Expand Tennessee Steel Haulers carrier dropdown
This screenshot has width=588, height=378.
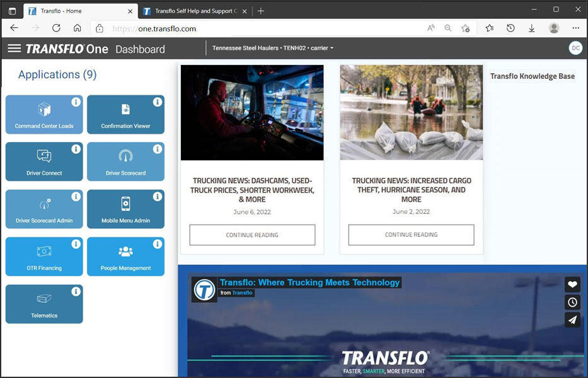[273, 48]
